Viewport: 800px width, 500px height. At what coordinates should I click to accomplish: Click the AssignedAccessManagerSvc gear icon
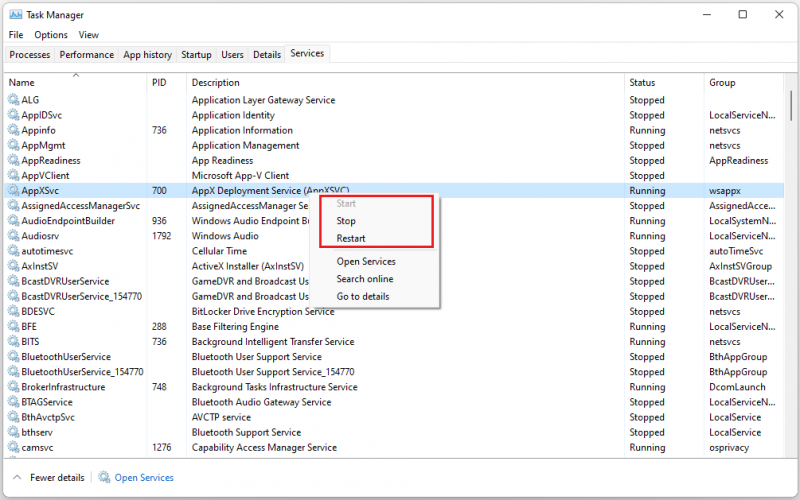click(13, 206)
